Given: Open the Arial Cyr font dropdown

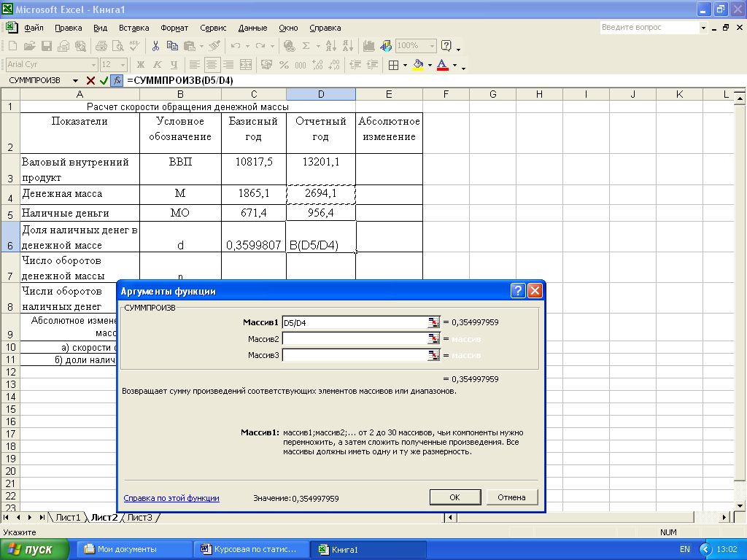Looking at the screenshot, I should [x=93, y=65].
